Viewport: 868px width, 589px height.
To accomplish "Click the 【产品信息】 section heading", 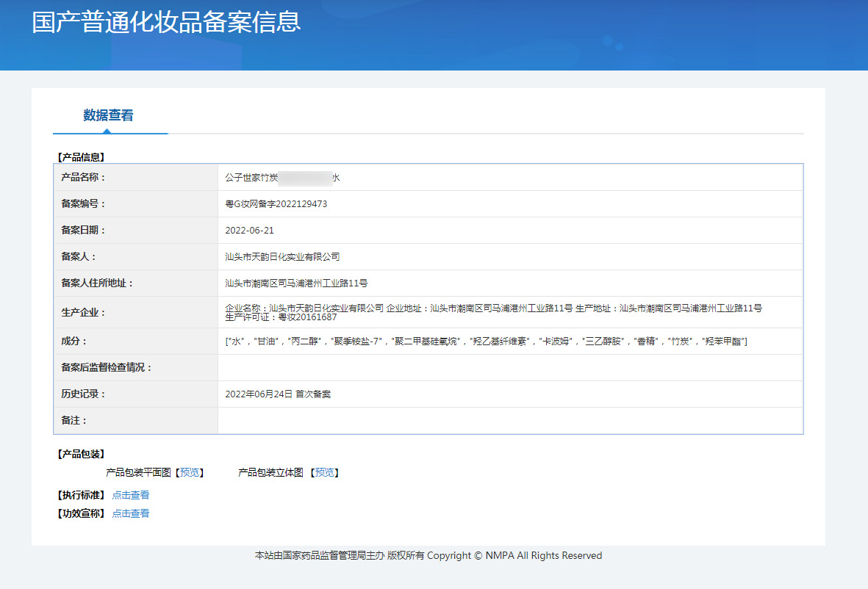I will [x=81, y=157].
